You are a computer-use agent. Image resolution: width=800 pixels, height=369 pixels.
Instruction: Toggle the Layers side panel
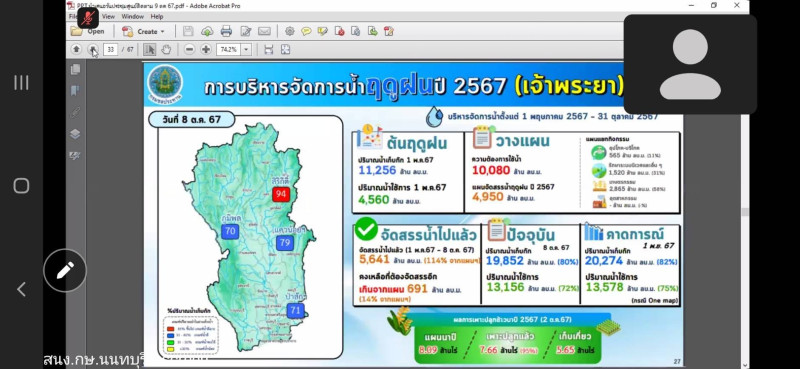[x=76, y=134]
